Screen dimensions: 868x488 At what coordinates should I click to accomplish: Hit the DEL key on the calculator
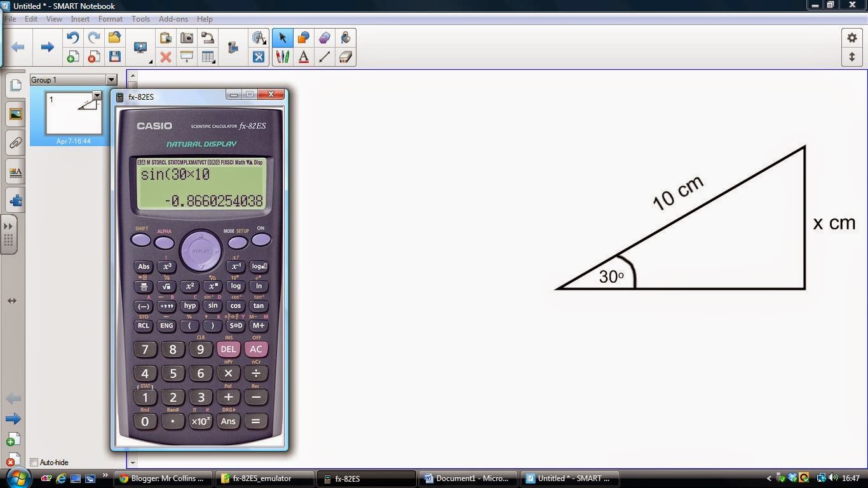click(228, 349)
